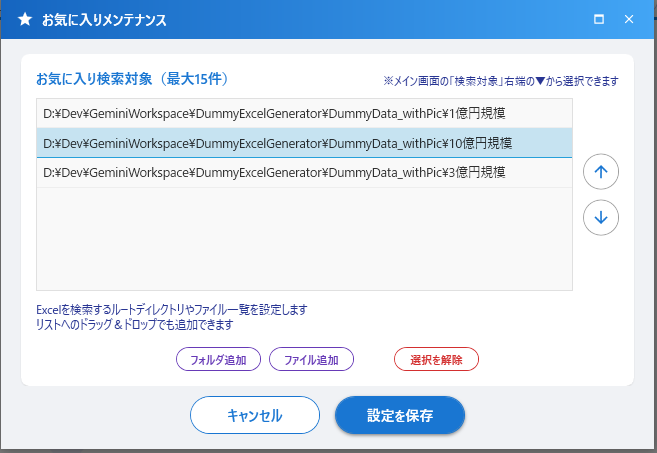Image resolution: width=657 pixels, height=453 pixels.
Task: Close the お気に入りメンテナンス dialog
Action: pyautogui.click(x=629, y=19)
